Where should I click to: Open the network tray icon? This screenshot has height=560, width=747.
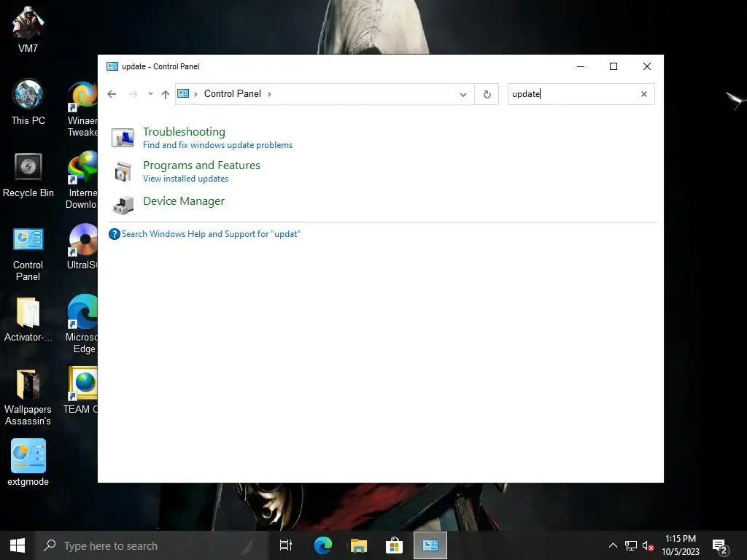pos(631,545)
